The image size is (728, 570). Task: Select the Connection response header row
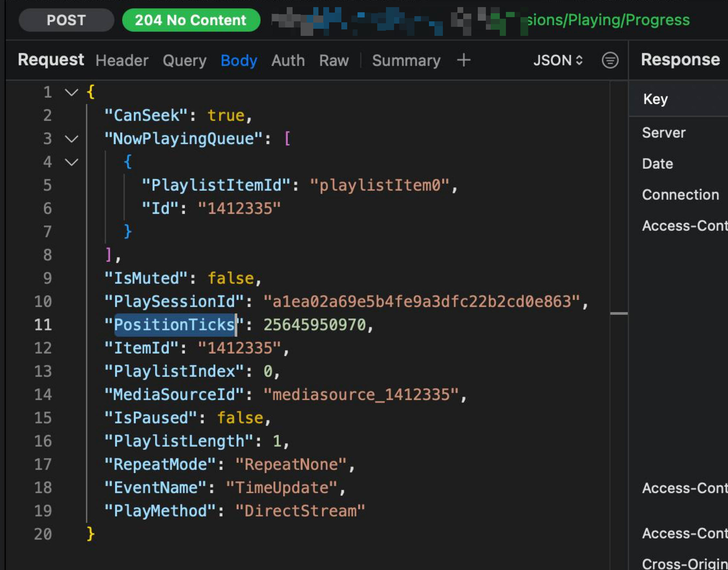(680, 195)
